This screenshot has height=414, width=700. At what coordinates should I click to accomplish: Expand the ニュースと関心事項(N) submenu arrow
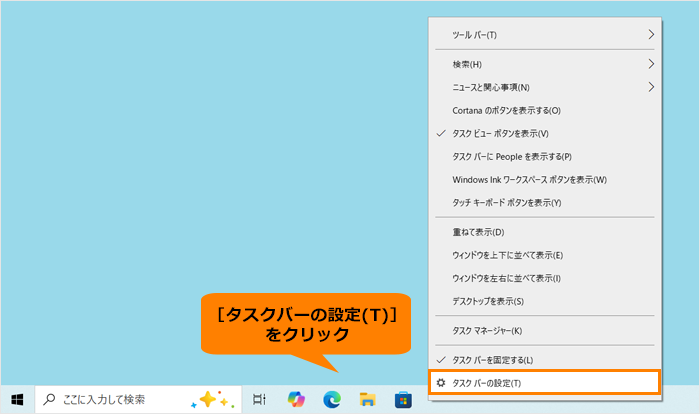[651, 87]
